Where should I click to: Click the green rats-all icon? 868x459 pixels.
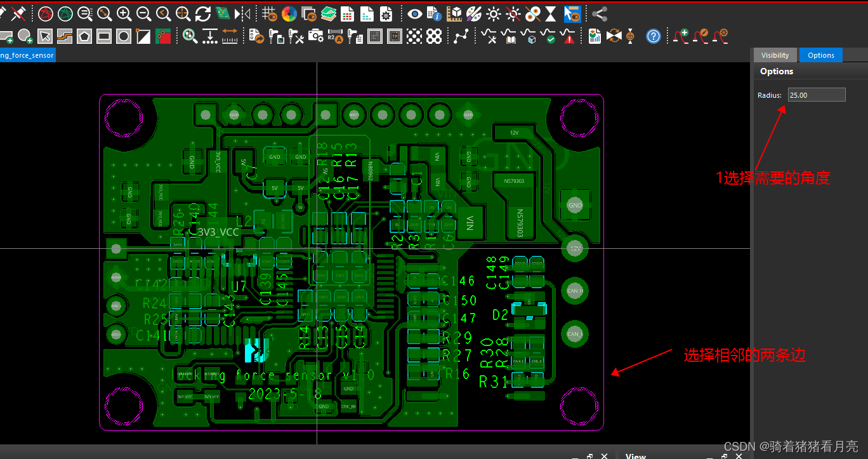pyautogui.click(x=65, y=13)
